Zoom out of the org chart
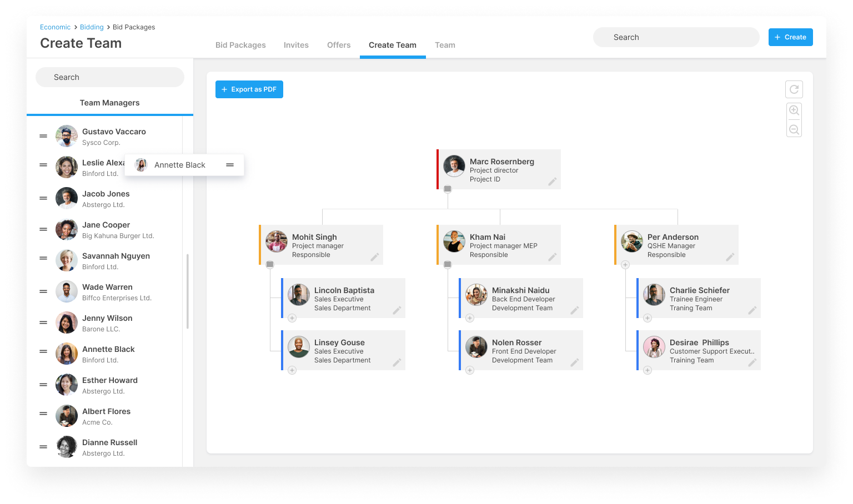This screenshot has height=504, width=853. point(794,130)
